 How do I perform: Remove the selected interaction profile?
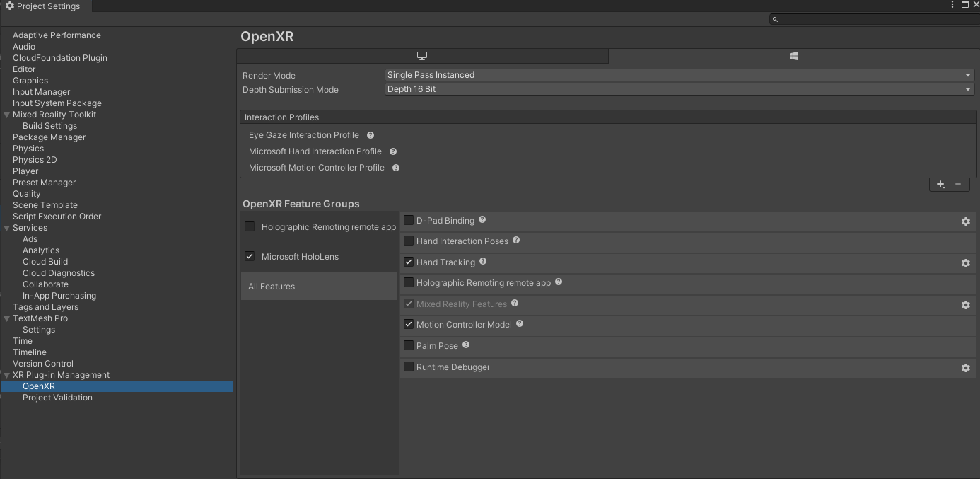(958, 184)
